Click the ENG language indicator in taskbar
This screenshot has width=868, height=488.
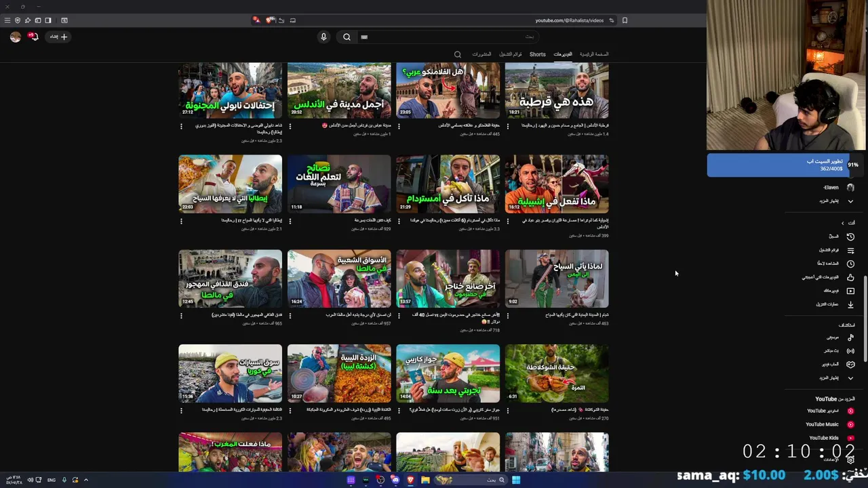point(52,480)
